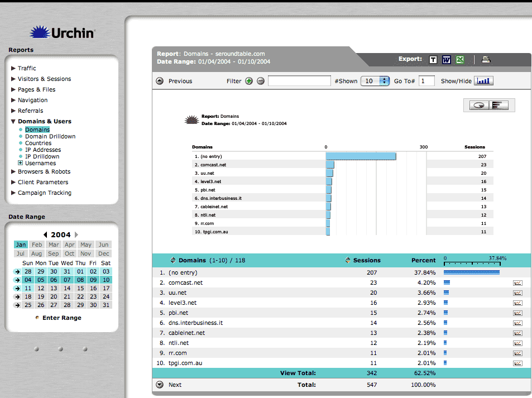The image size is (532, 398).
Task: Switch to pie chart view
Action: click(479, 106)
